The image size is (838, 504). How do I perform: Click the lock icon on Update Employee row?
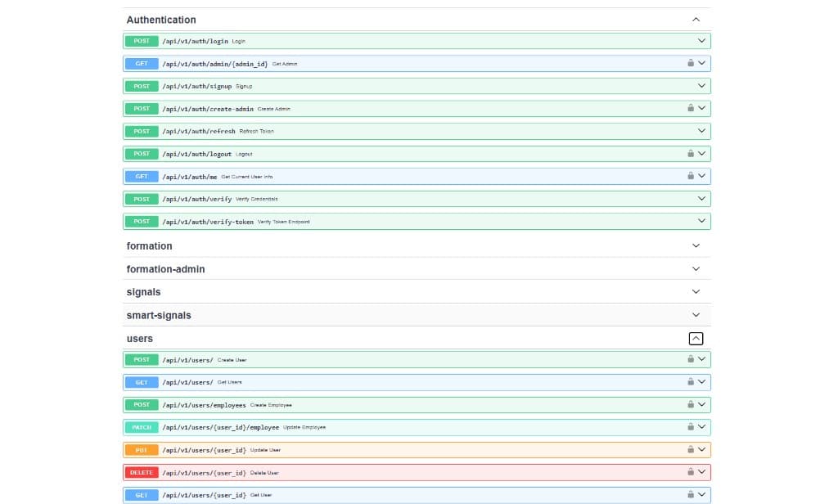691,427
